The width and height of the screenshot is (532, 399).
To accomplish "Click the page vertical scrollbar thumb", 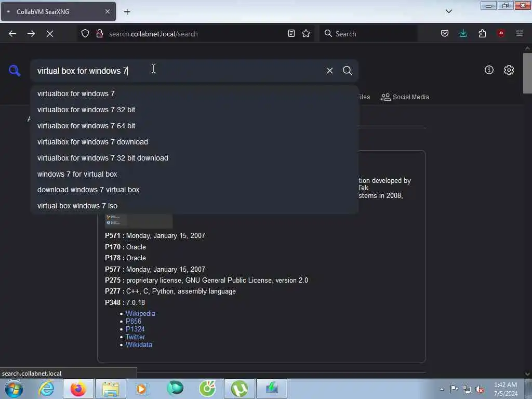I will pyautogui.click(x=527, y=73).
